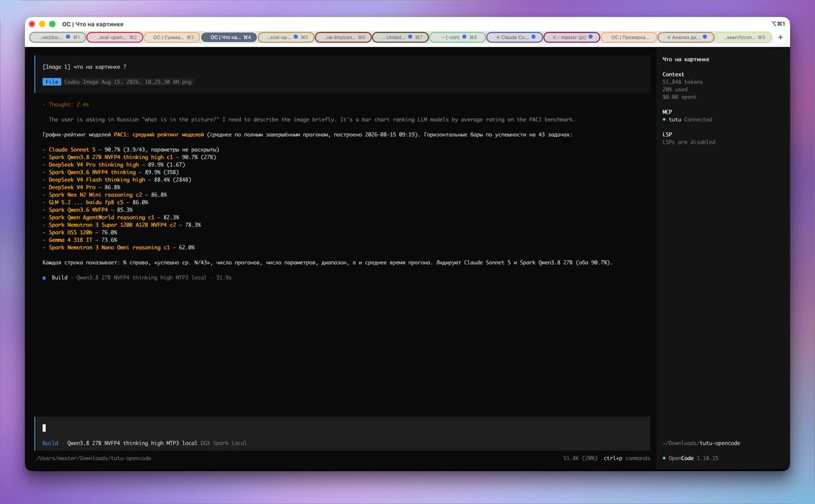Screen dimensions: 815x504
Task: Click the blue dot on π - master (pi) tab
Action: tap(591, 37)
